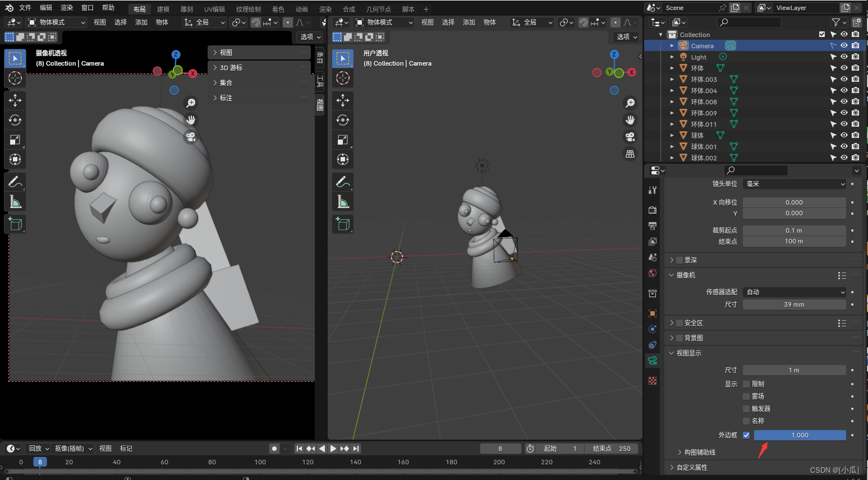Viewport: 868px width, 480px height.
Task: Click the Blender logo menu icon
Action: point(9,8)
